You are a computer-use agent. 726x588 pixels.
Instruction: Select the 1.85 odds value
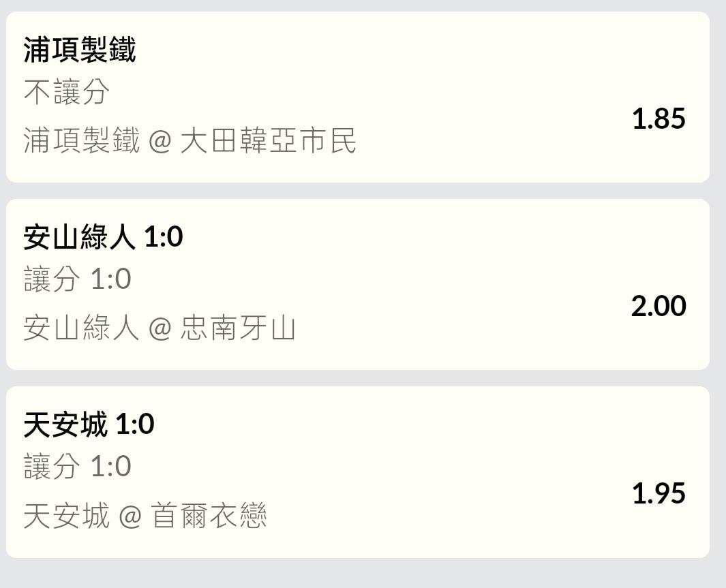pyautogui.click(x=658, y=119)
